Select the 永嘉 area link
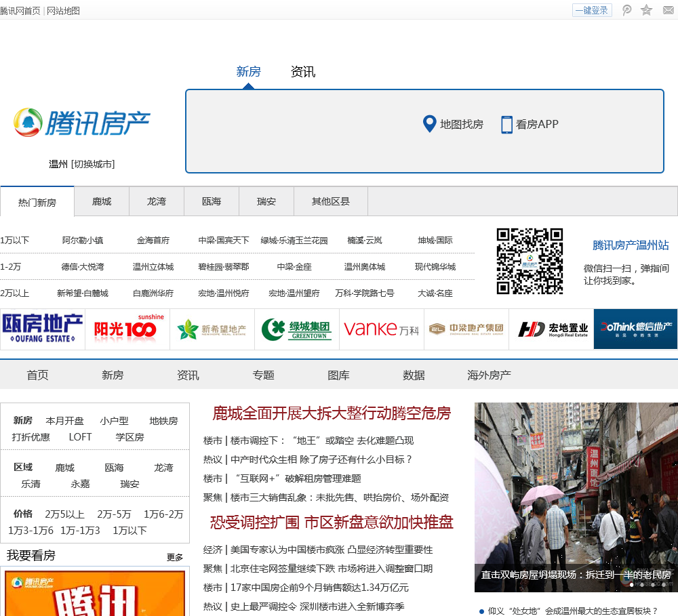Screen dimensions: 678x616 coord(81,484)
